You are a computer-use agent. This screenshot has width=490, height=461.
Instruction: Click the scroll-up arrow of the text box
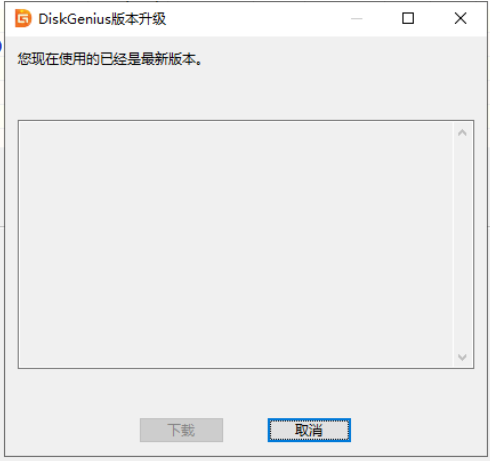click(462, 133)
